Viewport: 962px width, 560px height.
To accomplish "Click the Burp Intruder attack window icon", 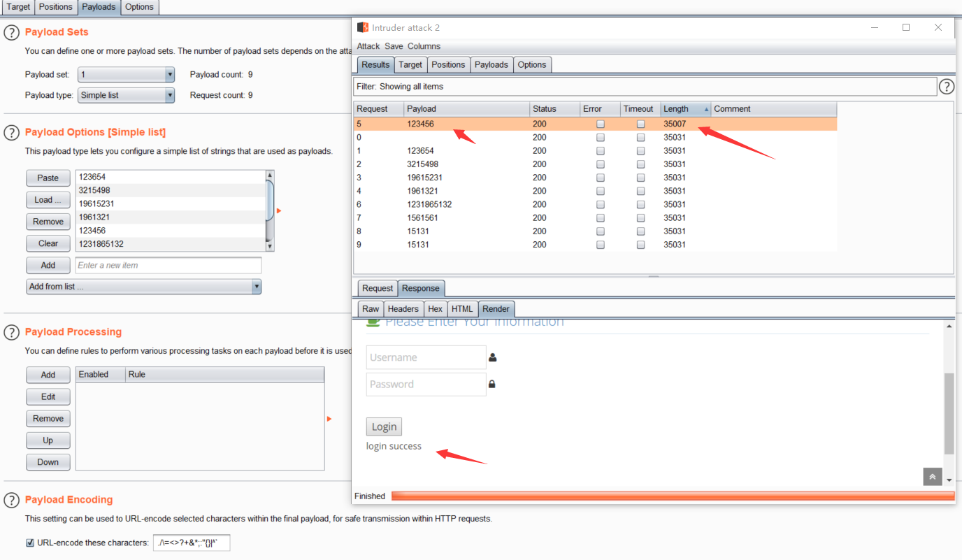I will (362, 27).
